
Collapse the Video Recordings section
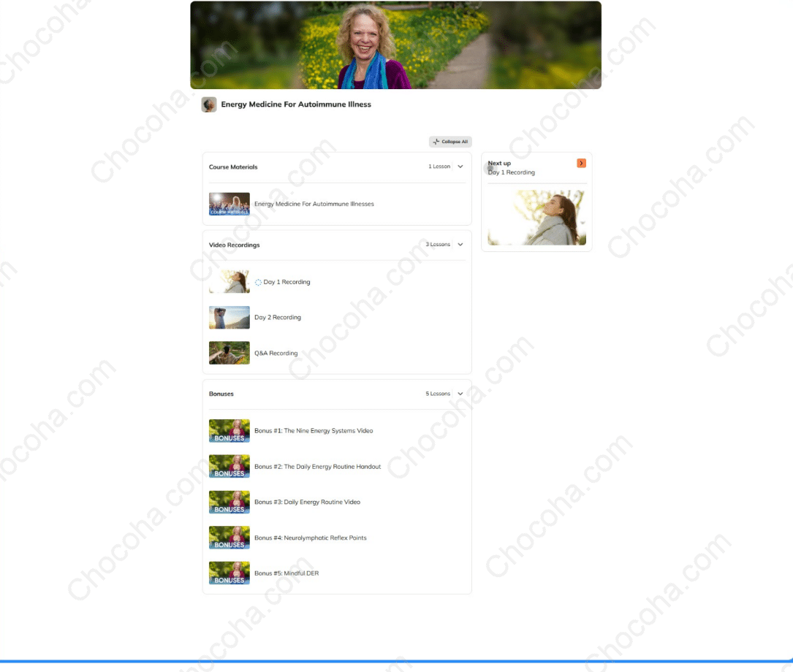(x=460, y=245)
